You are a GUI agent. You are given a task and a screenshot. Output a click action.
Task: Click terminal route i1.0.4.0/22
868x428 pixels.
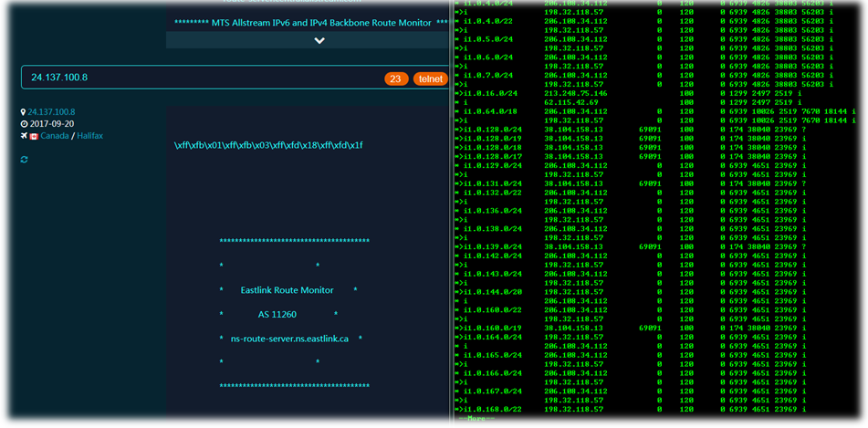click(x=490, y=21)
